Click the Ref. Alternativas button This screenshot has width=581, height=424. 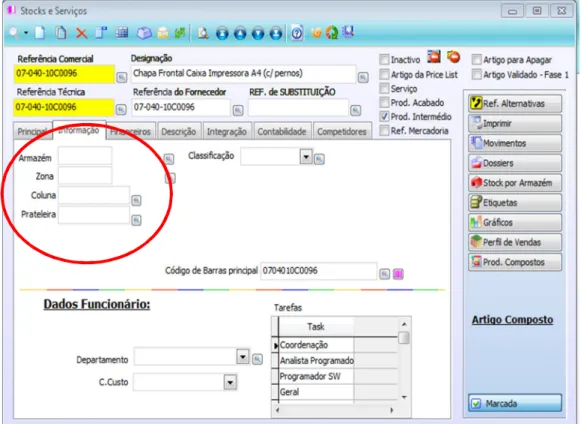point(515,103)
